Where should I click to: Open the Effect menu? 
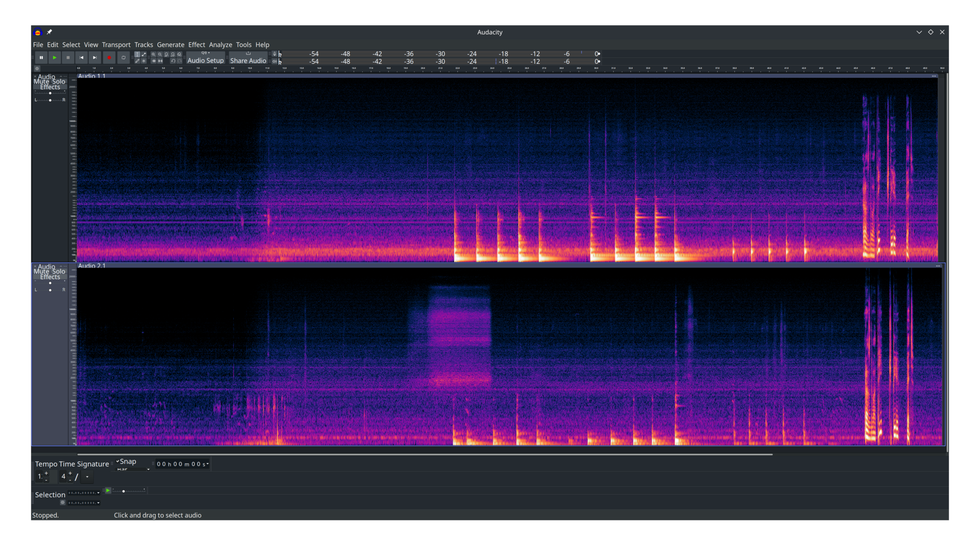196,45
